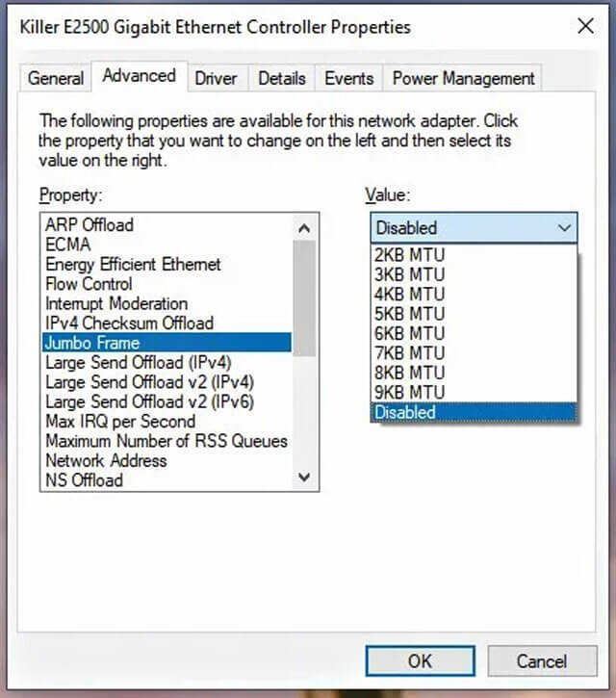616x698 pixels.
Task: Select Network Address property
Action: tap(167, 460)
